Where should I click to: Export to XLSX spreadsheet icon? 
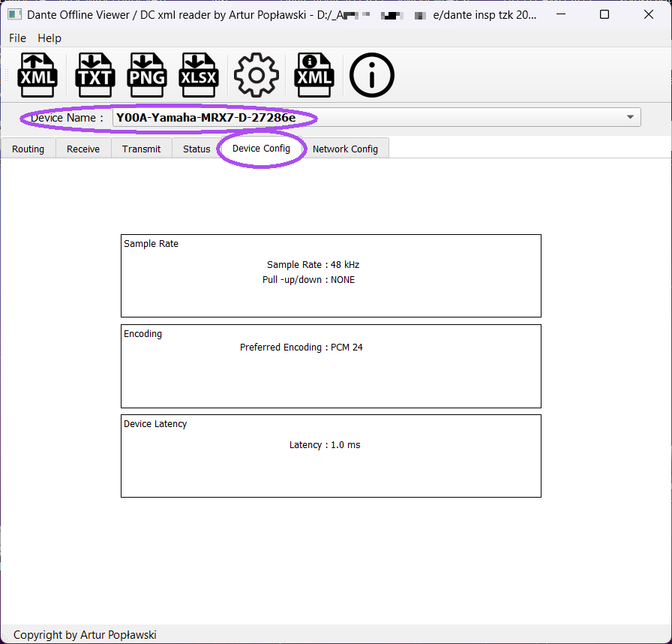point(199,75)
